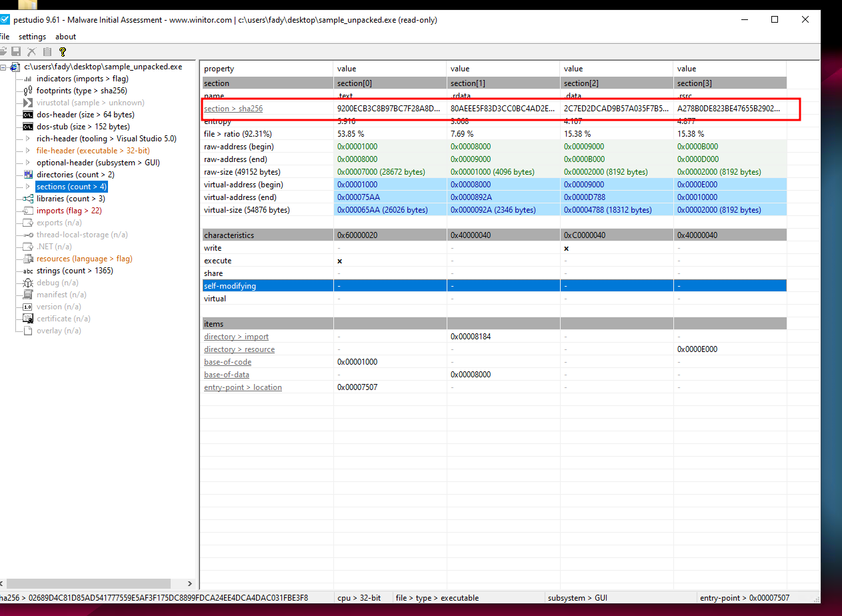Click the resources icon in tree
The width and height of the screenshot is (842, 616).
[28, 259]
